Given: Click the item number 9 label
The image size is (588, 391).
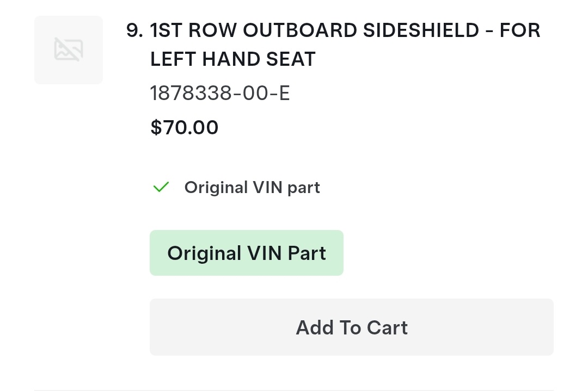Looking at the screenshot, I should coord(134,31).
